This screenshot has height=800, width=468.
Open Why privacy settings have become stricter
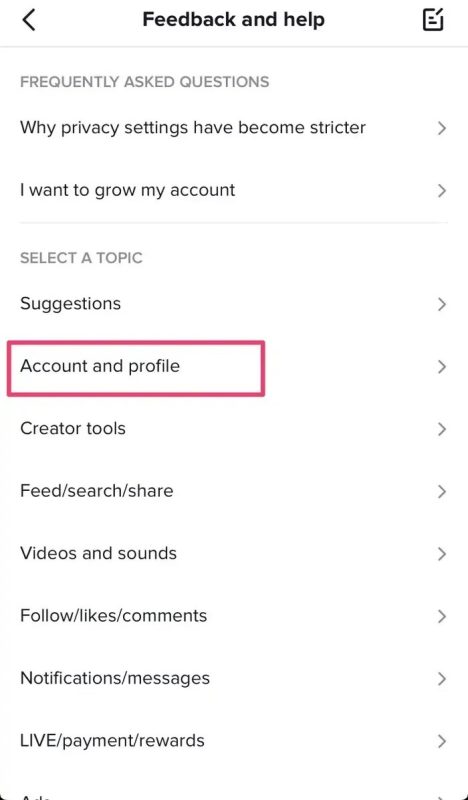click(234, 128)
